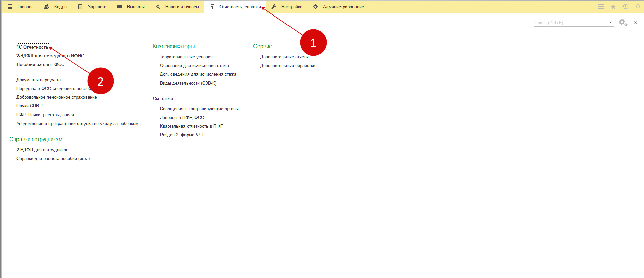Screen dimensions: 644x278
Task: Open the menu settings gear icon near search
Action: pyautogui.click(x=623, y=23)
